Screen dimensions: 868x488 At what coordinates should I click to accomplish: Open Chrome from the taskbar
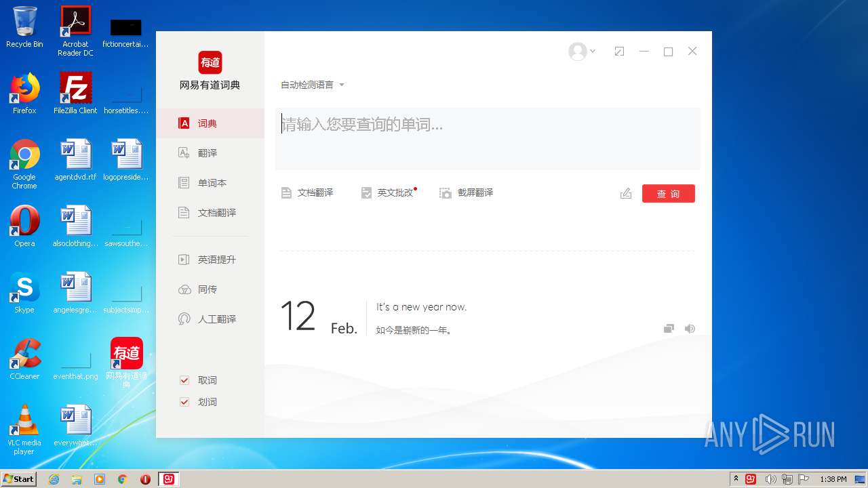click(x=123, y=479)
